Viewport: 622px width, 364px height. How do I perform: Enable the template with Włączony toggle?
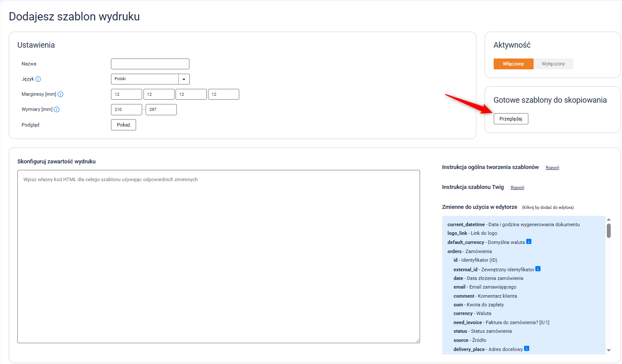pos(513,64)
